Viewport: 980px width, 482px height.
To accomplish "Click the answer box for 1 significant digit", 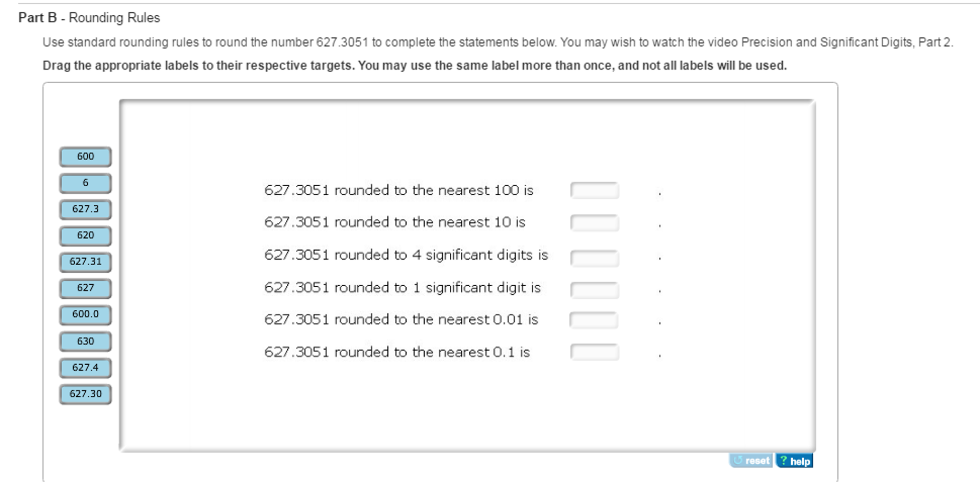I will coord(594,290).
